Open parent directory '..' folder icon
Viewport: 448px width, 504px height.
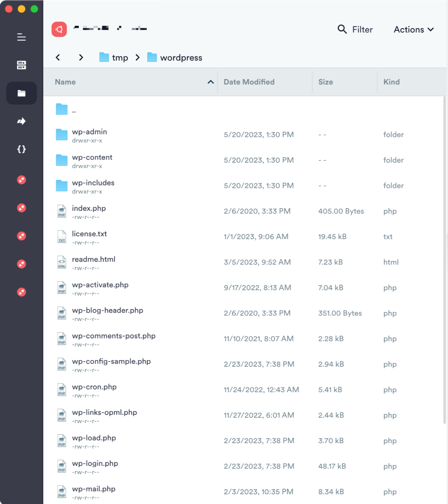(62, 109)
